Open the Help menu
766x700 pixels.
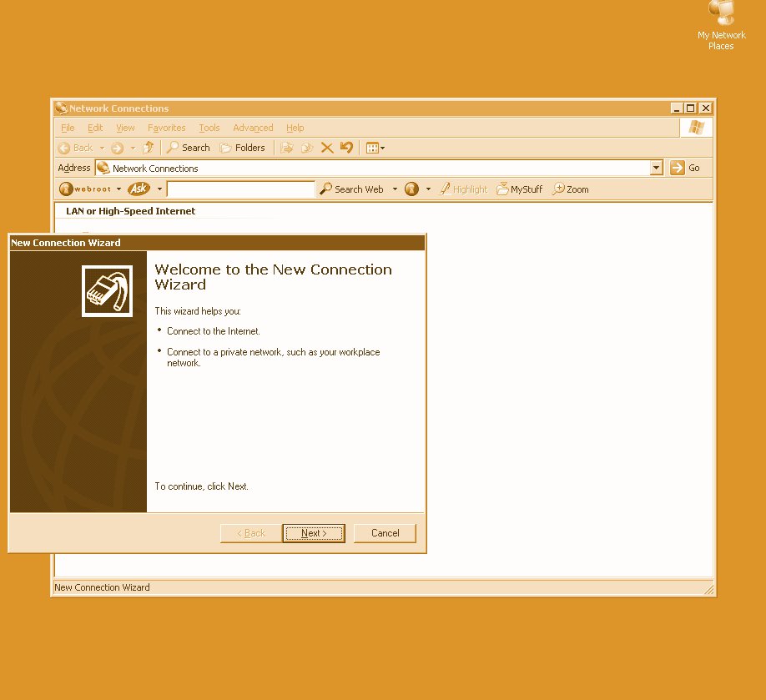click(x=295, y=128)
